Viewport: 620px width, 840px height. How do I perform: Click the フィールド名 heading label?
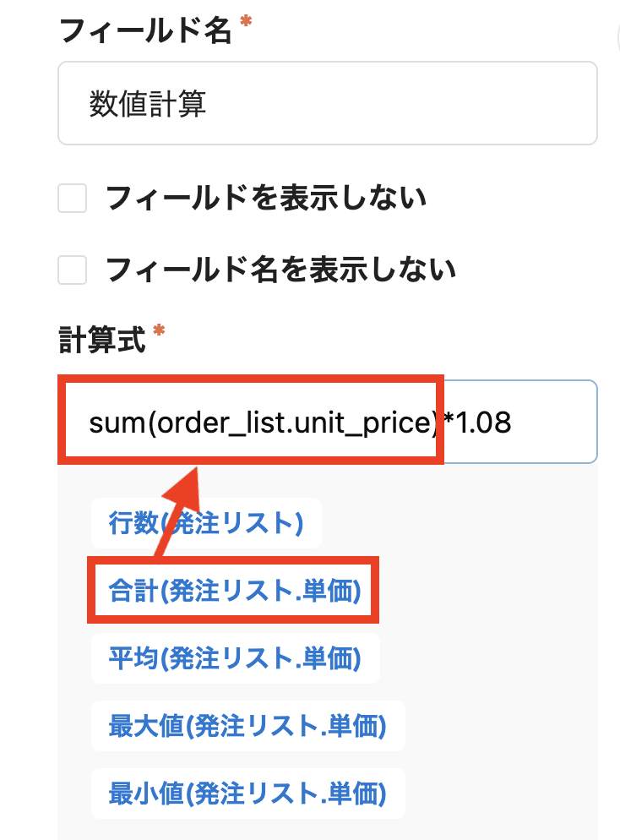(x=145, y=32)
